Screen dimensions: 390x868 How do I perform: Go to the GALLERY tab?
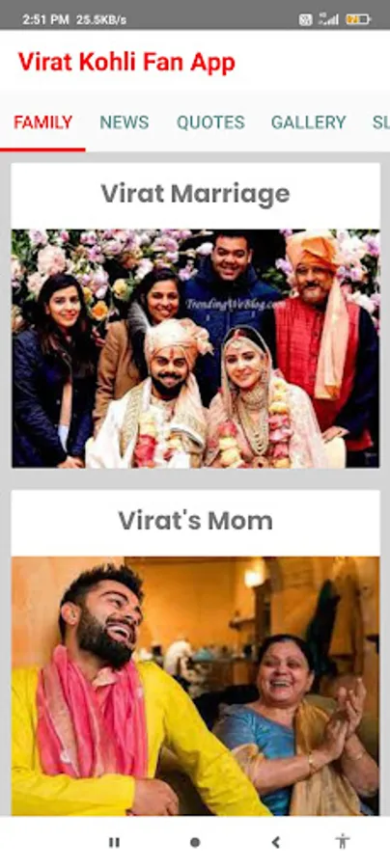coord(309,122)
